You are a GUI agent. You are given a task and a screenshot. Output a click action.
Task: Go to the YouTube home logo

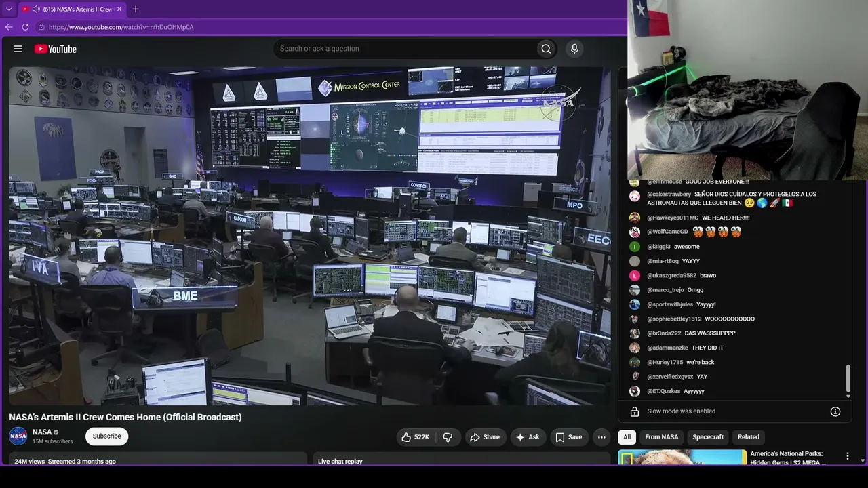(x=56, y=49)
